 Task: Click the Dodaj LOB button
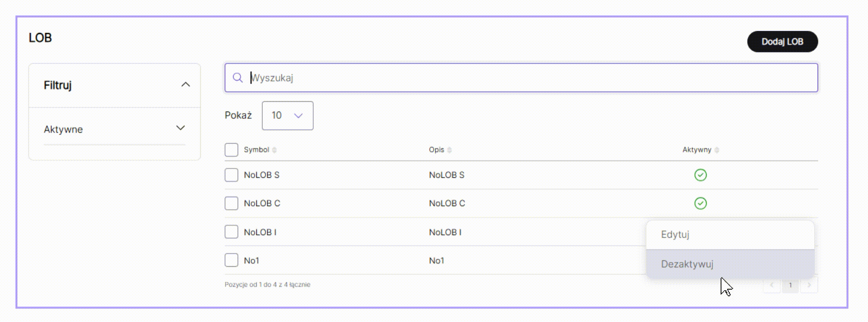point(782,42)
